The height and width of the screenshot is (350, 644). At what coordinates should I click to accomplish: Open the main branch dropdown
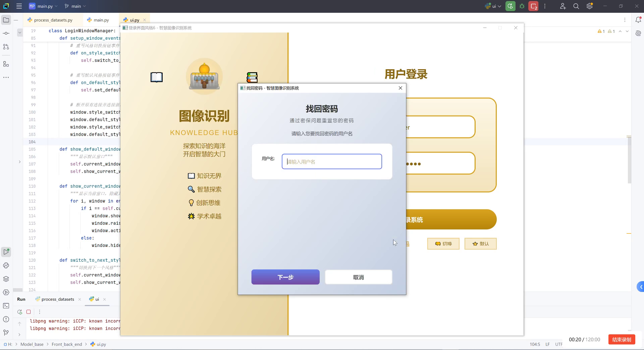tap(74, 6)
